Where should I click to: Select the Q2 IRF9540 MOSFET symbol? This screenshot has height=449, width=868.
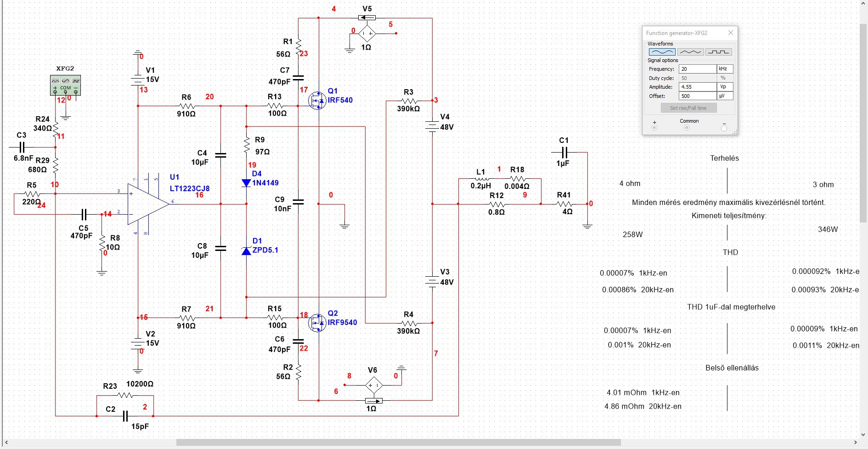coord(317,323)
